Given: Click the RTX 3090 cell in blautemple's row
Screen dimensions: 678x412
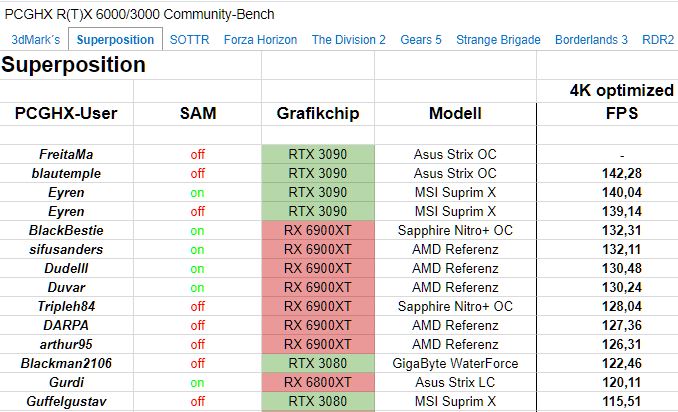Looking at the screenshot, I should point(318,173).
